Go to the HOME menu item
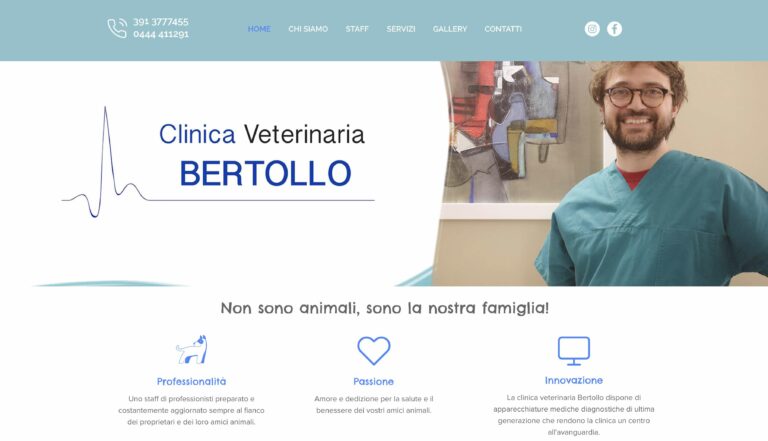Image resolution: width=768 pixels, height=441 pixels. 259,29
